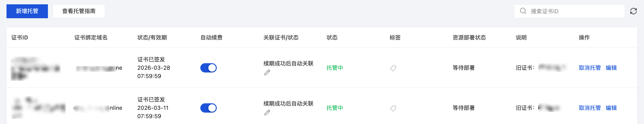The width and height of the screenshot is (644, 124).
Task: Open 编辑 for the 2026-03-11 certificate
Action: click(611, 108)
